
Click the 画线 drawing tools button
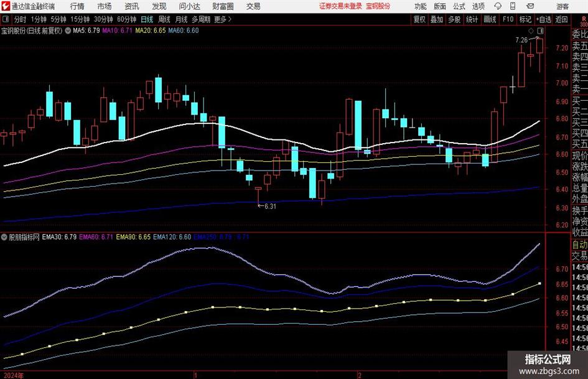[x=490, y=19]
